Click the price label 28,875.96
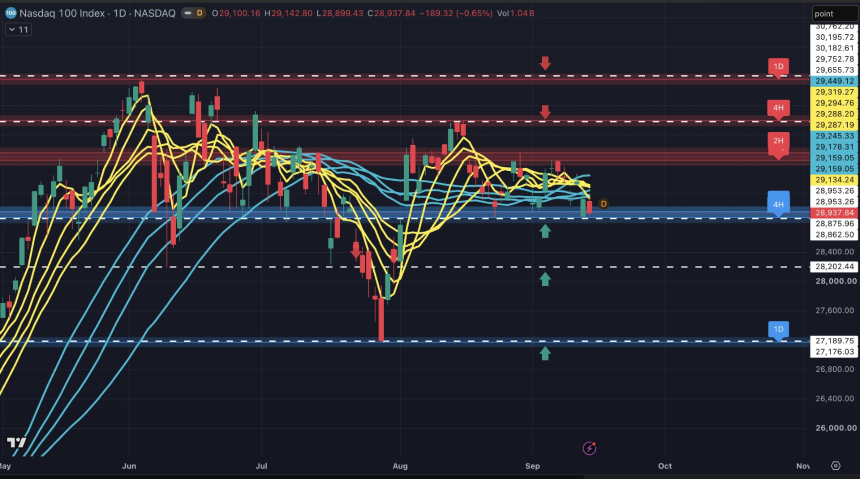860x479 pixels. click(x=834, y=224)
